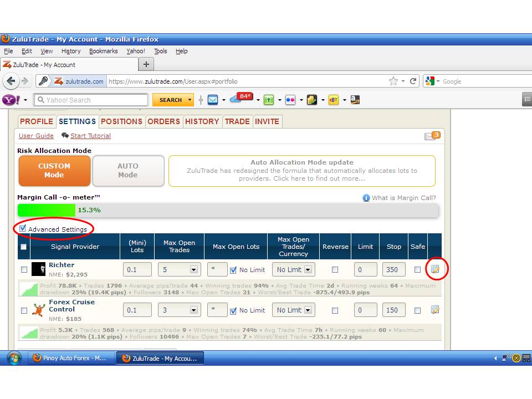Click the site identity key icon
This screenshot has height=399, width=532.
(x=43, y=81)
